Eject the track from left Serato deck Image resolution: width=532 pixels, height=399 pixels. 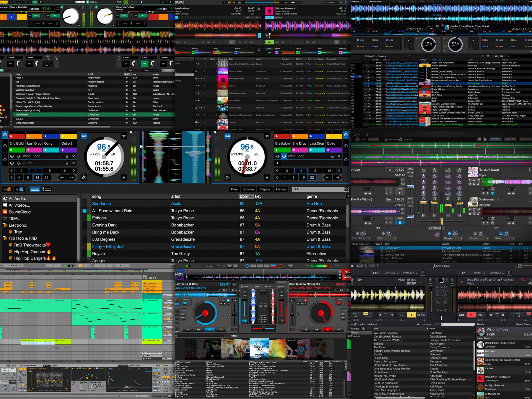124,178
